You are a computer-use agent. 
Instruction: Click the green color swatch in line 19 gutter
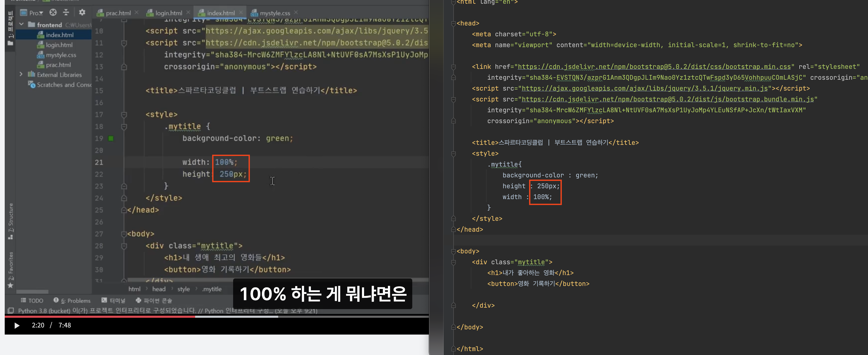tap(111, 138)
